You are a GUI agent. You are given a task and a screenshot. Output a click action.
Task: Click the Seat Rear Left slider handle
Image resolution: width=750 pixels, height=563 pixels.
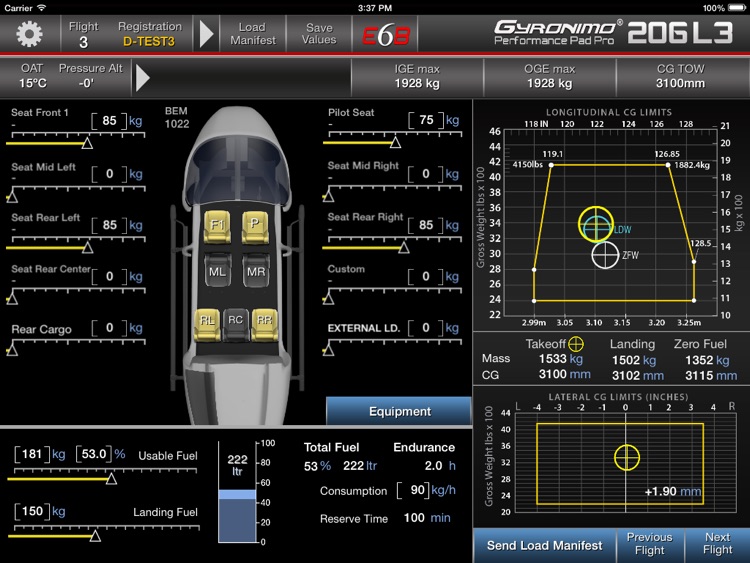click(x=88, y=247)
